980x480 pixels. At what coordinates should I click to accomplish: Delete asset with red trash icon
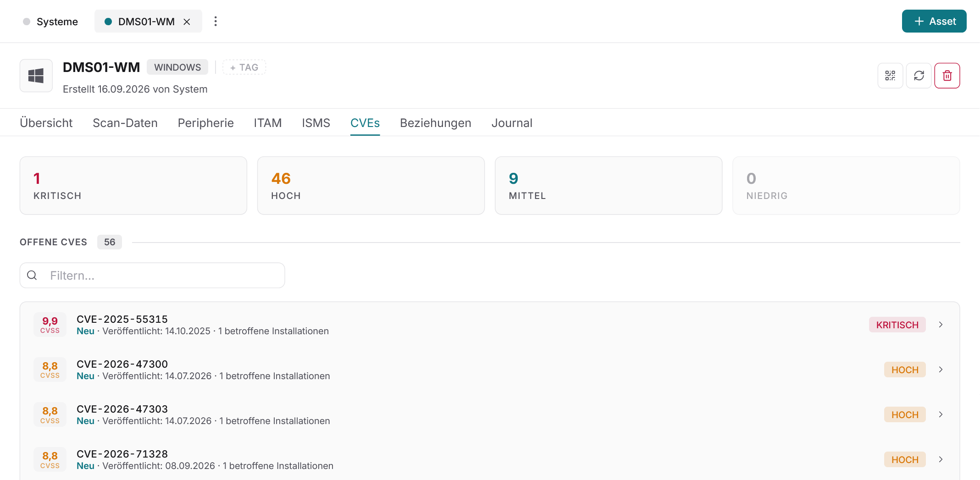pyautogui.click(x=947, y=76)
